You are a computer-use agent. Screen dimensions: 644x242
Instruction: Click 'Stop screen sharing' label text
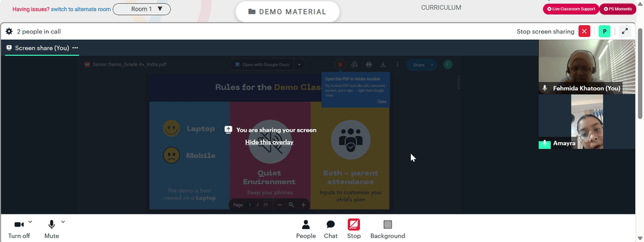tap(545, 31)
